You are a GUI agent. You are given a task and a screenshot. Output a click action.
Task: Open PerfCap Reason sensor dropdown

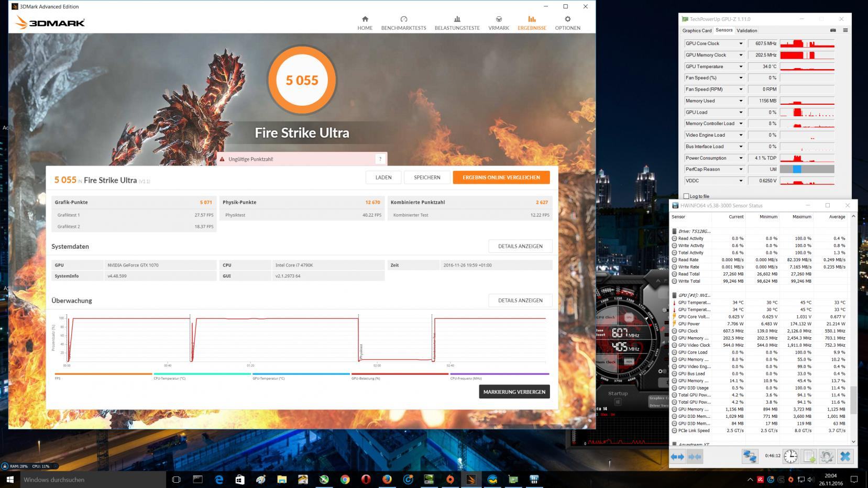[741, 169]
